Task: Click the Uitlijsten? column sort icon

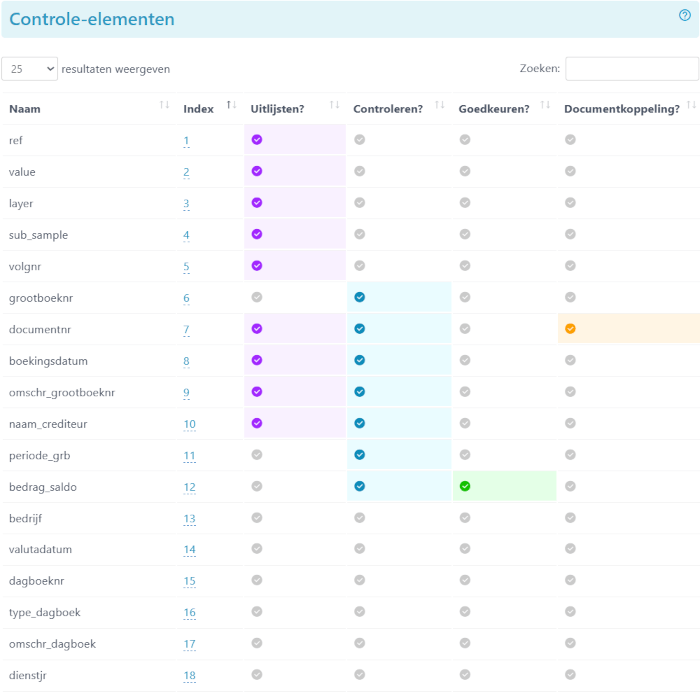Action: 334,105
